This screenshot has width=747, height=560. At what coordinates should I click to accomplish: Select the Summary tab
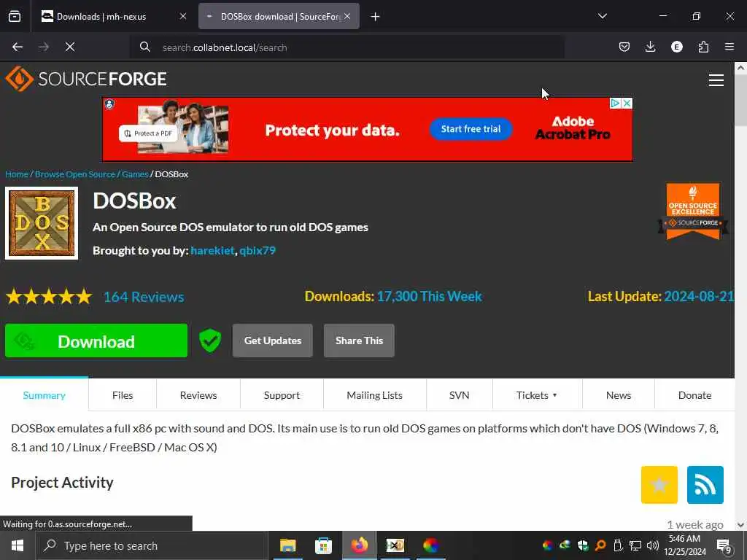tap(44, 395)
